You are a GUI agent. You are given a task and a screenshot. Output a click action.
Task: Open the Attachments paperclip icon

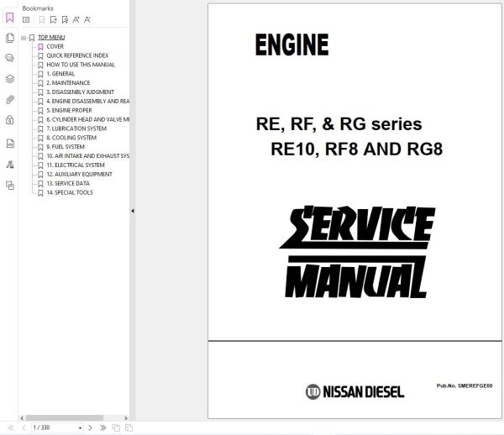[x=9, y=100]
